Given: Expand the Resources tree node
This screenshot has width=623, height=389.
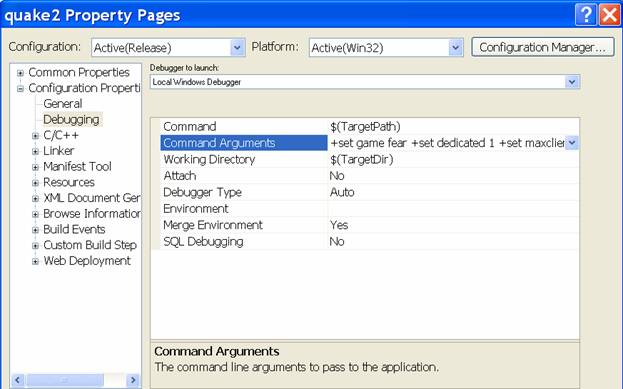Looking at the screenshot, I should (x=35, y=183).
